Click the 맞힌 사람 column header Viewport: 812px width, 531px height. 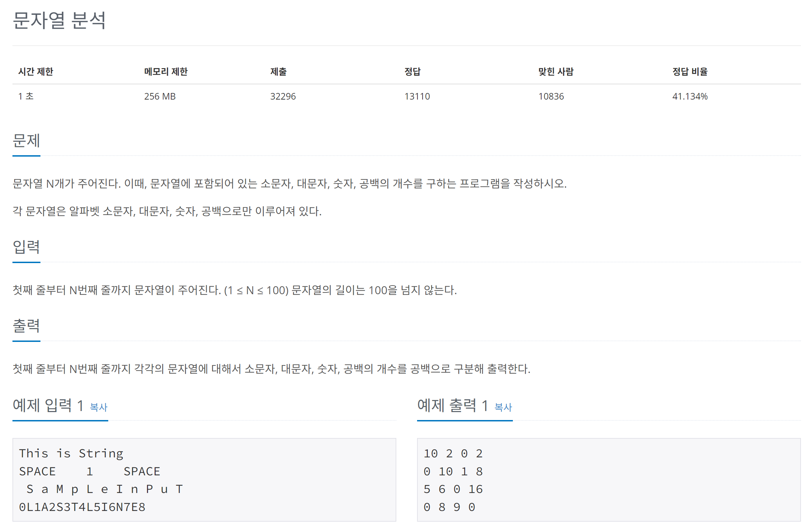556,72
